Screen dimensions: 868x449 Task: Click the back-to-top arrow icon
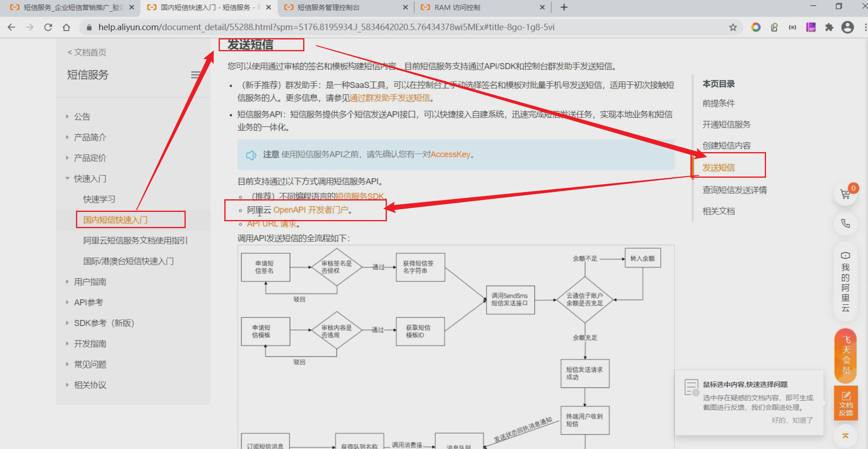pos(845,436)
